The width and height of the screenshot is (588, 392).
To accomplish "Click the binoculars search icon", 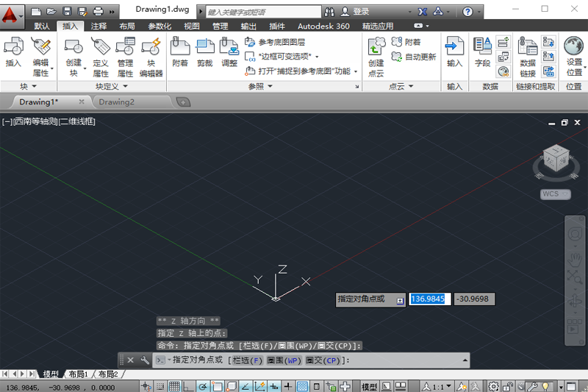I will 329,12.
